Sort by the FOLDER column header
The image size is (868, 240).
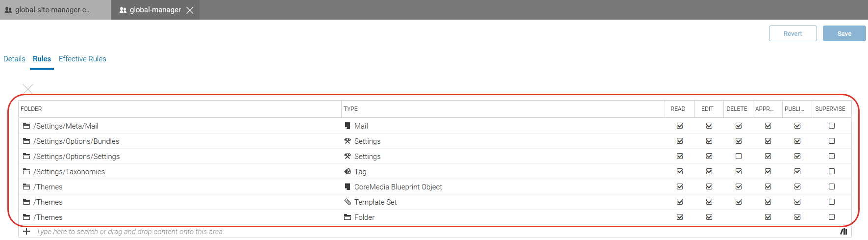click(31, 109)
